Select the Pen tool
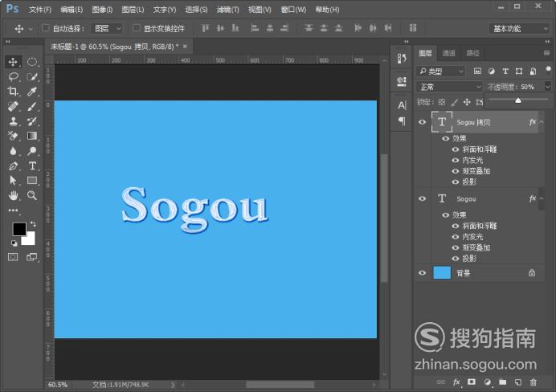556x392 pixels. (13, 165)
